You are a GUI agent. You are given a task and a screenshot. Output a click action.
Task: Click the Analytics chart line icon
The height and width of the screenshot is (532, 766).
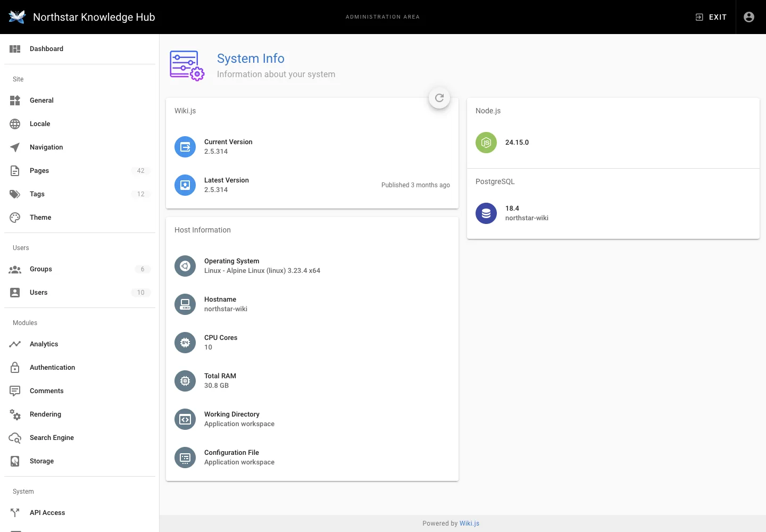[x=15, y=344]
